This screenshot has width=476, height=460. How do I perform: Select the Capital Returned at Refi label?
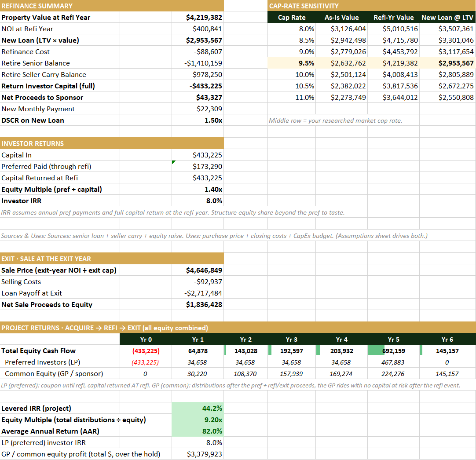(40, 178)
